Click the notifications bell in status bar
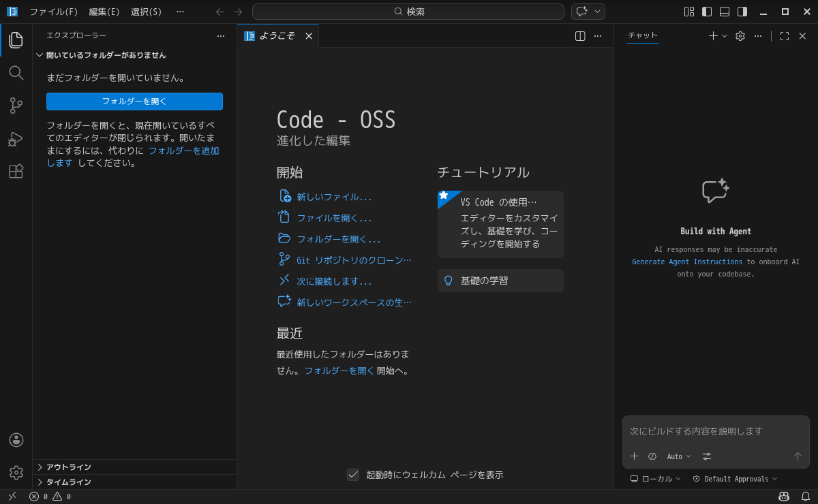Viewport: 818px width, 504px height. tap(805, 497)
